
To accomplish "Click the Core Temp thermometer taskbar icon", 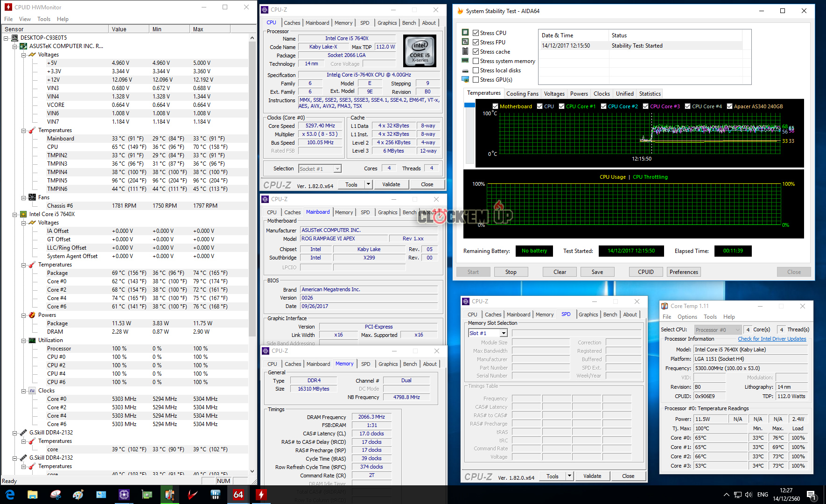I will coord(169,494).
